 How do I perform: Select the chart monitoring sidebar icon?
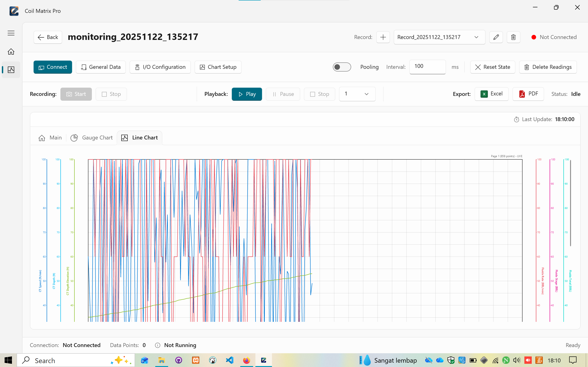click(x=11, y=70)
